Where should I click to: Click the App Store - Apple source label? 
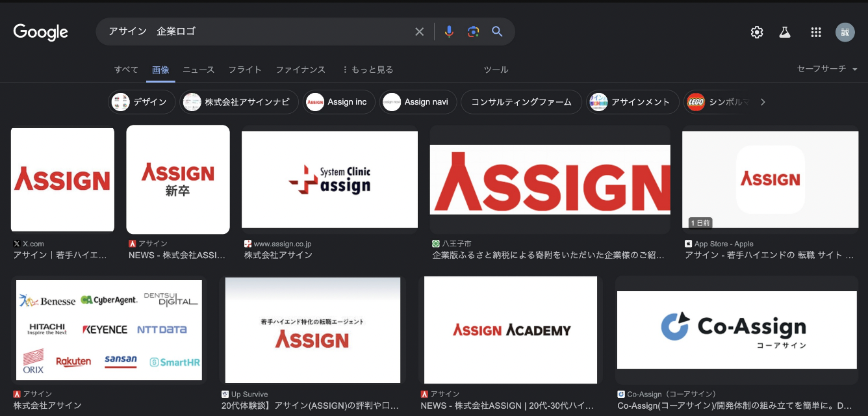[x=724, y=244]
